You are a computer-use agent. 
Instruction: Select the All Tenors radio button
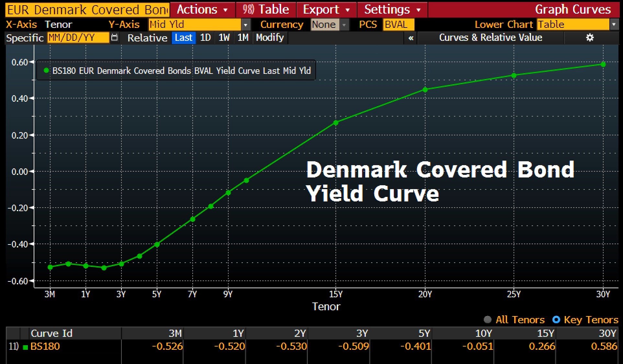pyautogui.click(x=488, y=320)
